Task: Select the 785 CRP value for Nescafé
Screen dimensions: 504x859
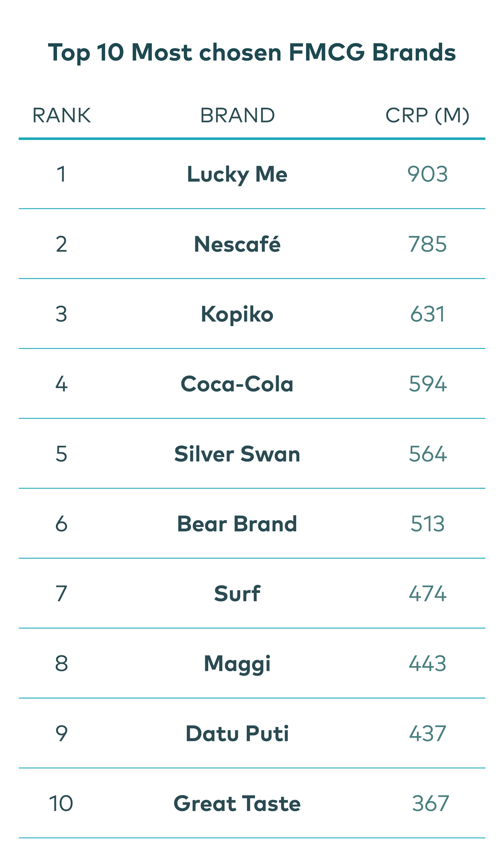Action: 428,244
